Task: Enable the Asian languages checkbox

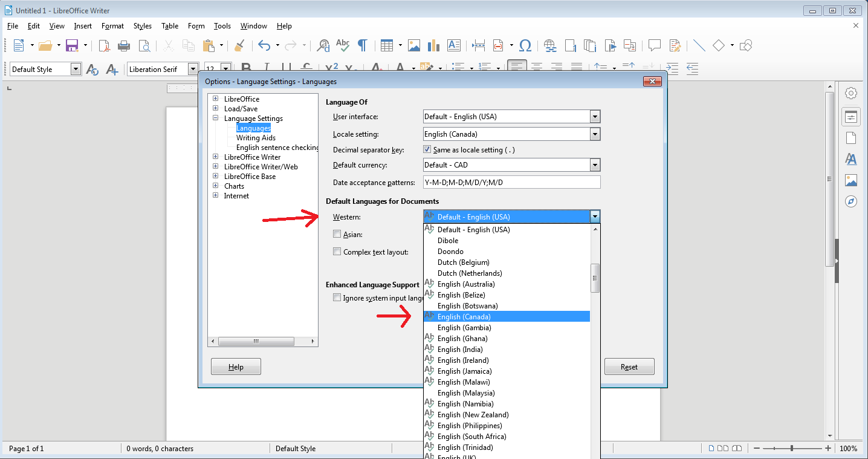Action: [x=337, y=234]
